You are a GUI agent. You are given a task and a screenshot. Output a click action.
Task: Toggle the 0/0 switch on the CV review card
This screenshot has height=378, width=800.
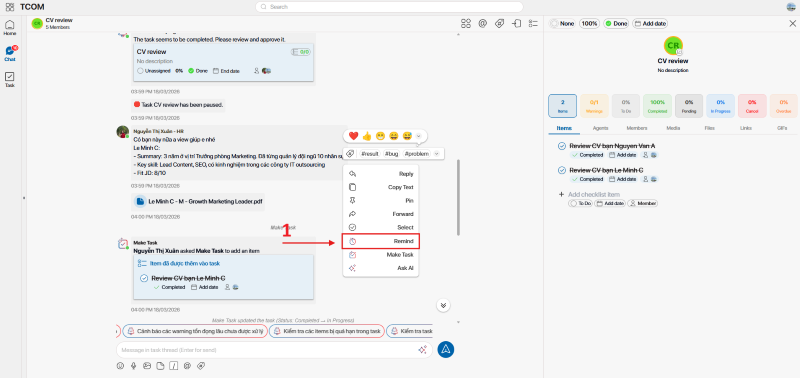(x=301, y=52)
